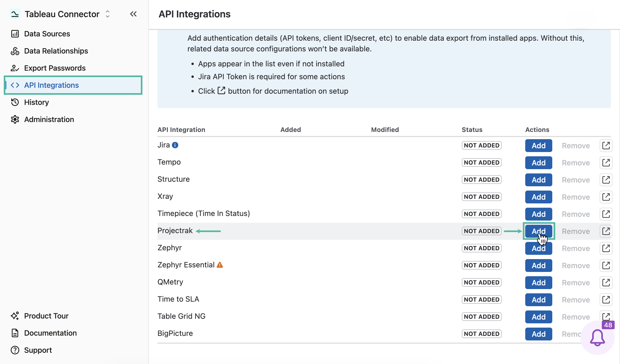620x364 pixels.
Task: Add the BigPicture integration
Action: pos(539,334)
